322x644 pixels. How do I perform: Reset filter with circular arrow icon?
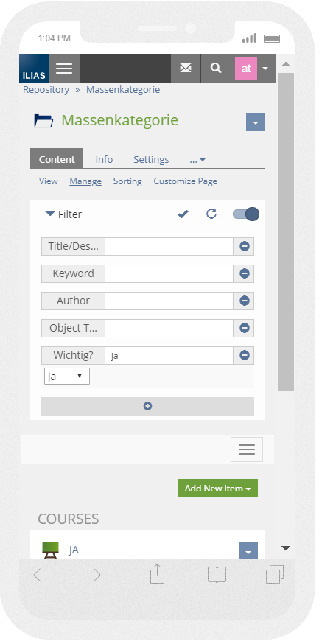[x=211, y=214]
